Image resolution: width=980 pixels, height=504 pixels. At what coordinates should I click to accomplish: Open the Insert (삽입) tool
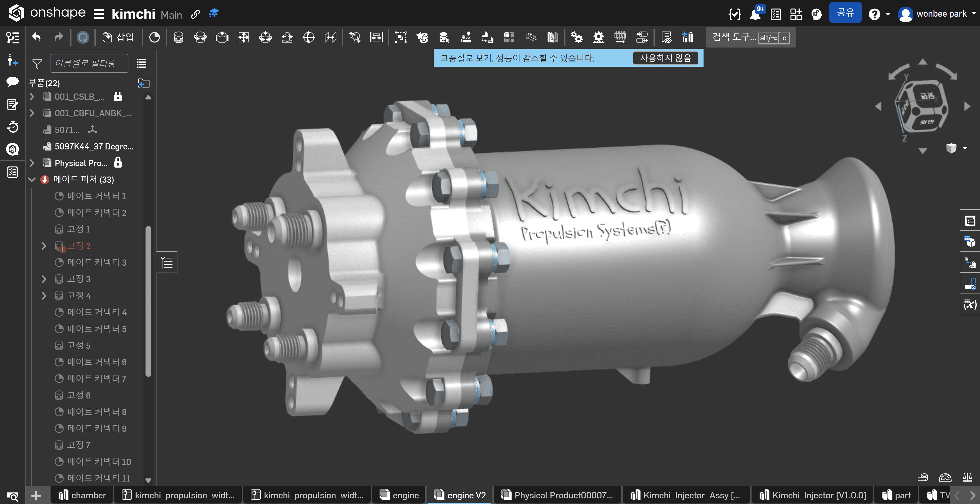point(118,37)
